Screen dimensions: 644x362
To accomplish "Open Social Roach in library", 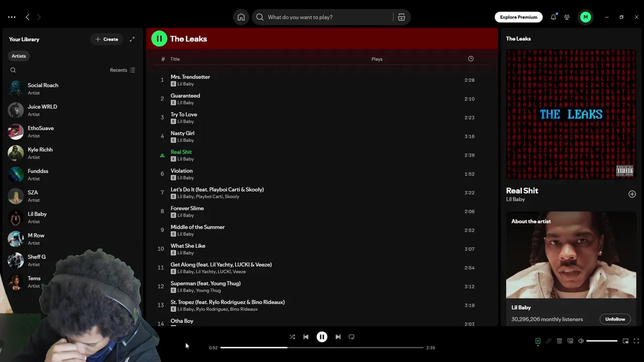I will (x=72, y=89).
